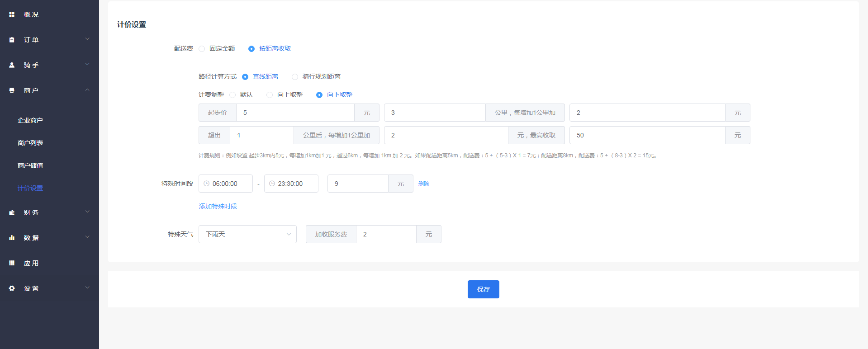Viewport: 868px width, 349px height.
Task: Click the 加收服务费 addon label
Action: point(331,234)
